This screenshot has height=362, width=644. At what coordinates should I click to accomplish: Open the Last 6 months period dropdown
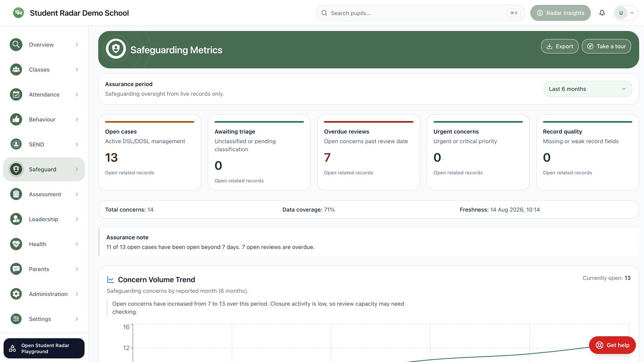pos(588,89)
